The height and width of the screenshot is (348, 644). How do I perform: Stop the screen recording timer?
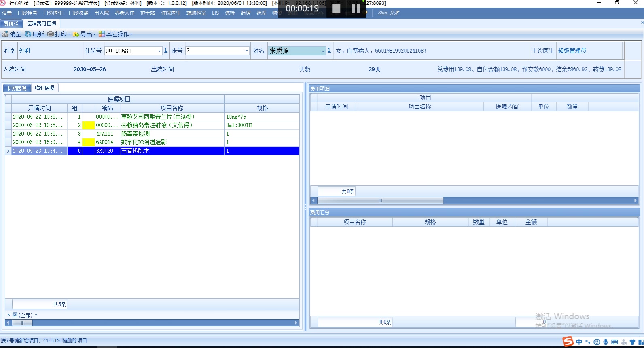336,8
